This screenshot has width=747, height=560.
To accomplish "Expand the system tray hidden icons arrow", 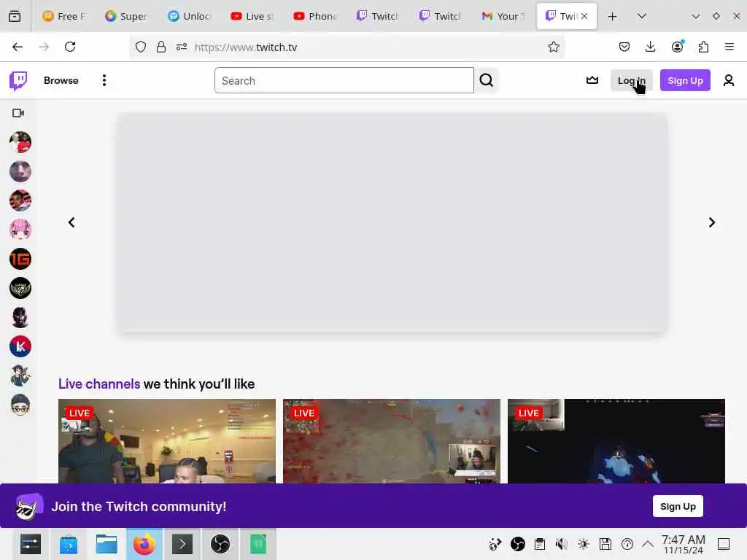I will click(648, 544).
